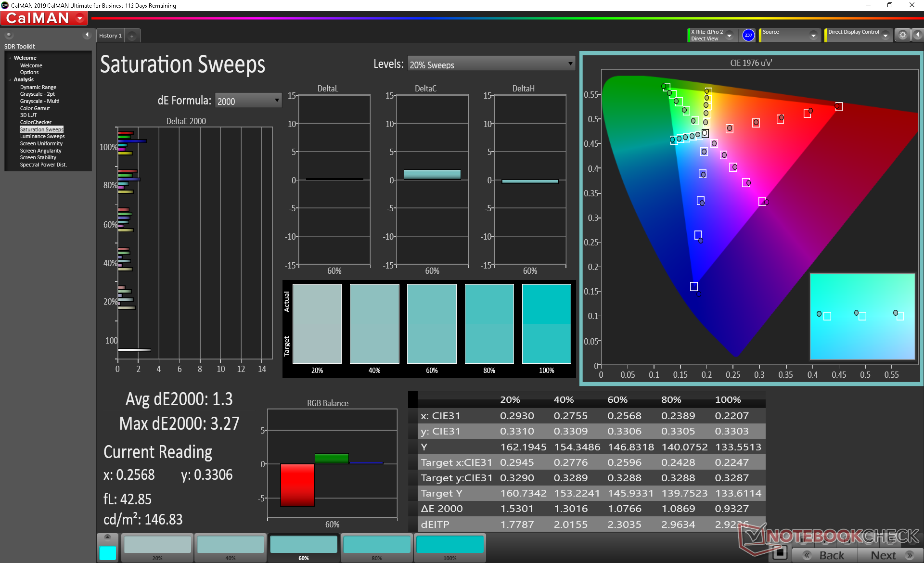Add a new history tab with plus
Viewport: 924px width, 563px height.
click(x=132, y=36)
